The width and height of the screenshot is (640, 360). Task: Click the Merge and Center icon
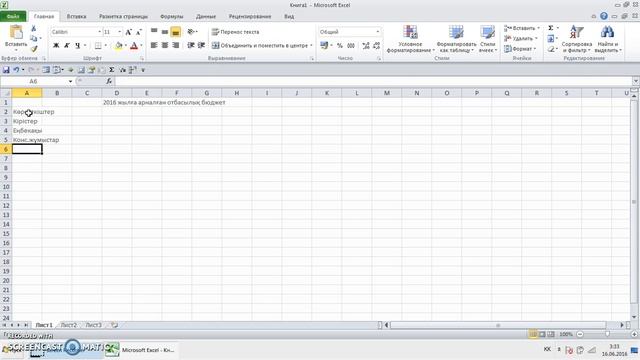[x=216, y=45]
